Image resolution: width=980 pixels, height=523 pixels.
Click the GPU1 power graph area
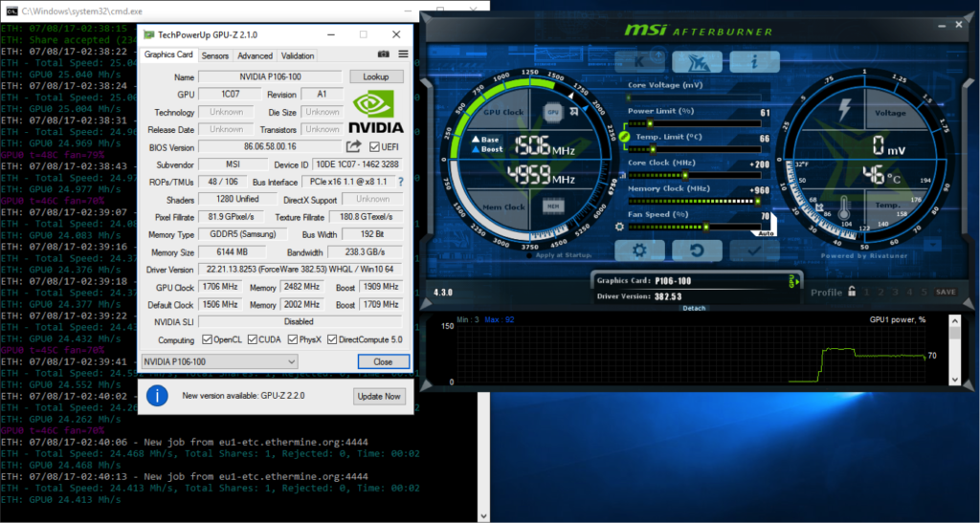[691, 354]
